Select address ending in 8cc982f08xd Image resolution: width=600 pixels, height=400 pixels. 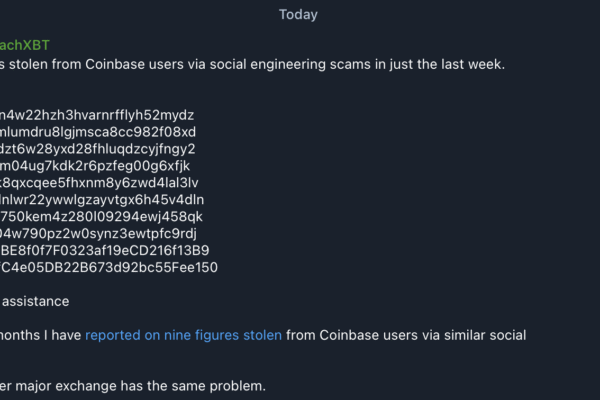(98, 132)
